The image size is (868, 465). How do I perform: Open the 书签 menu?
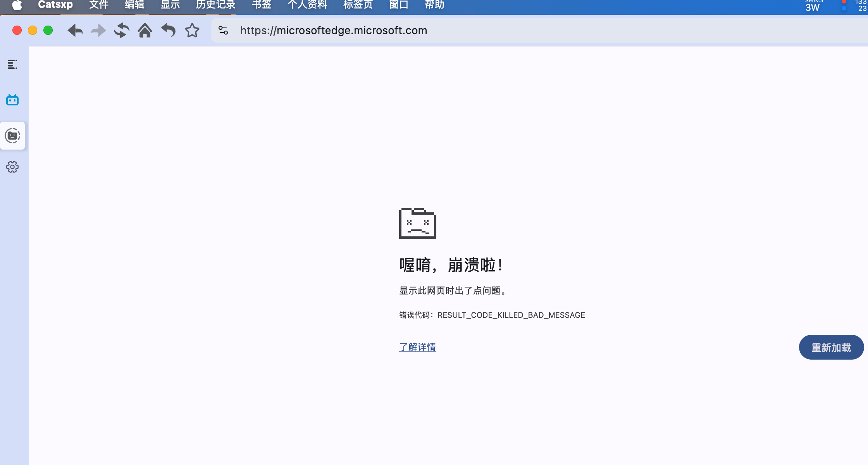point(262,5)
